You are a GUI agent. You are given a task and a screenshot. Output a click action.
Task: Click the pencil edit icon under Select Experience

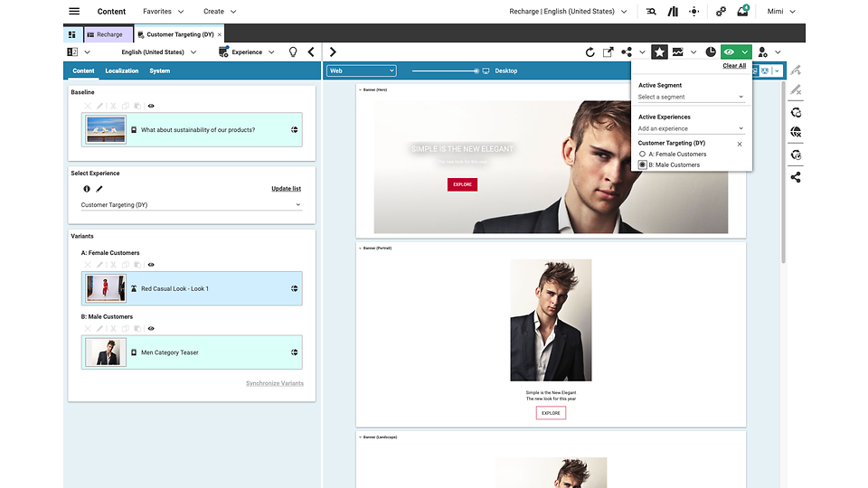(99, 189)
